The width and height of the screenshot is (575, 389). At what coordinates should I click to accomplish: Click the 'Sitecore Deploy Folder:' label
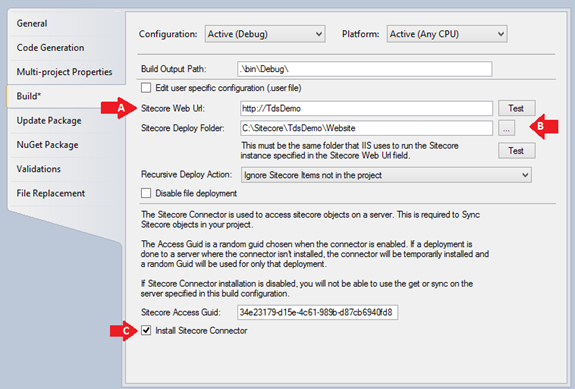(183, 128)
